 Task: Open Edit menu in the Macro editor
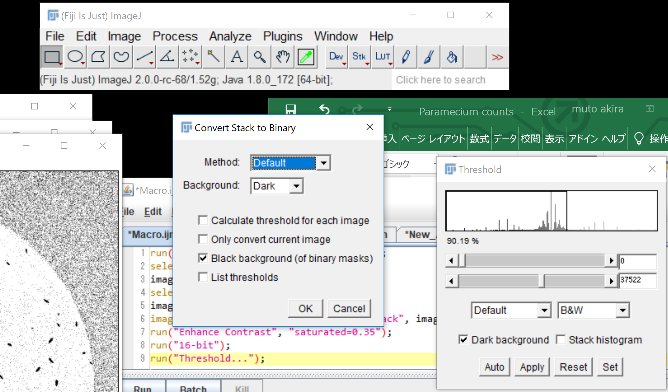point(153,212)
